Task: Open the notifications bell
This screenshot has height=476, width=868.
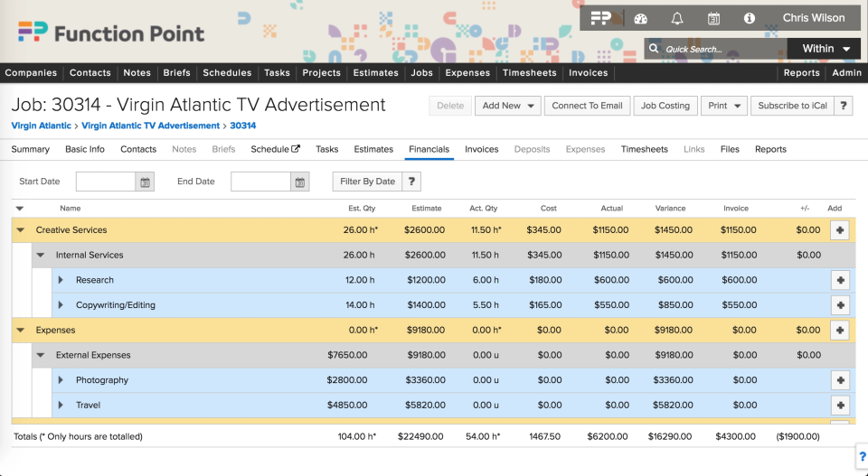Action: [x=677, y=18]
